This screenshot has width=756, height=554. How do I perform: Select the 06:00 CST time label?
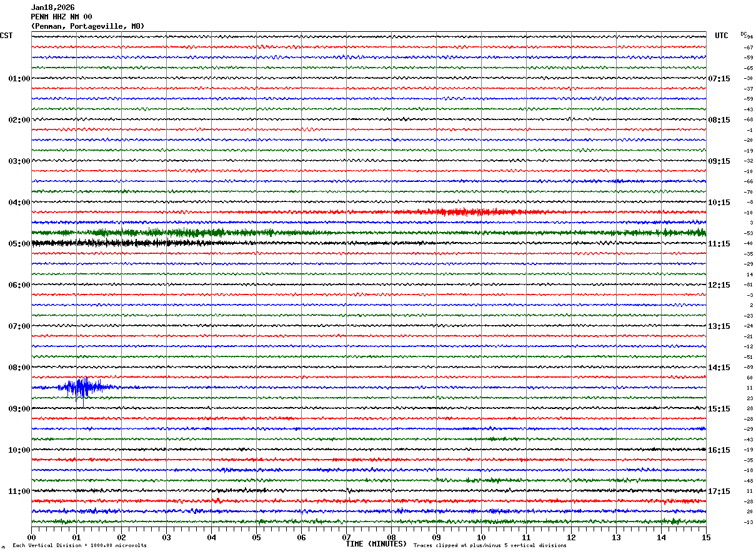[x=19, y=285]
